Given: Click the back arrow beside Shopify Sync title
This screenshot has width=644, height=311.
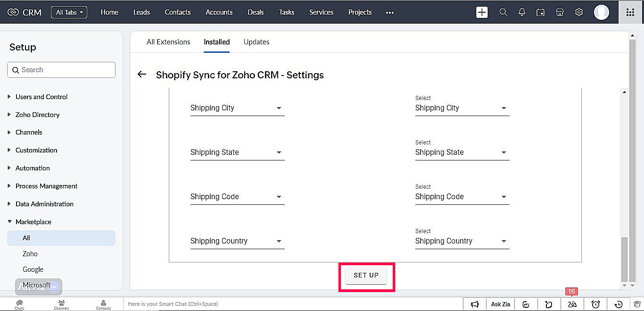Looking at the screenshot, I should [x=141, y=75].
